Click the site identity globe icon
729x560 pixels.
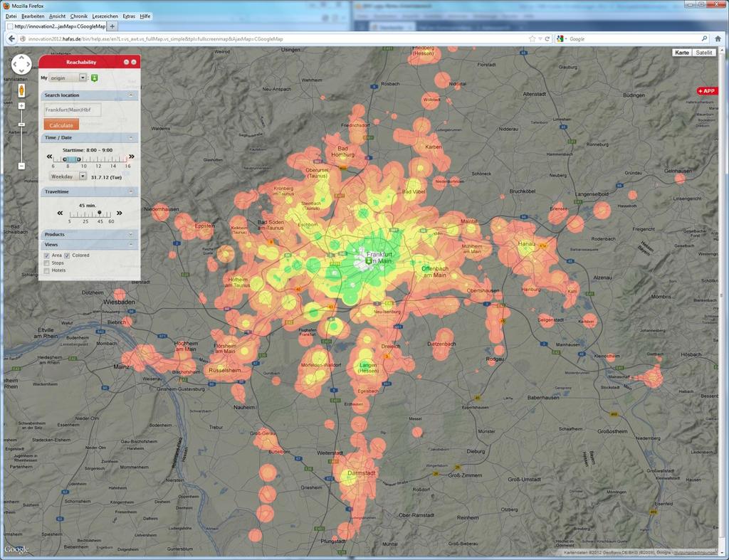(22, 39)
